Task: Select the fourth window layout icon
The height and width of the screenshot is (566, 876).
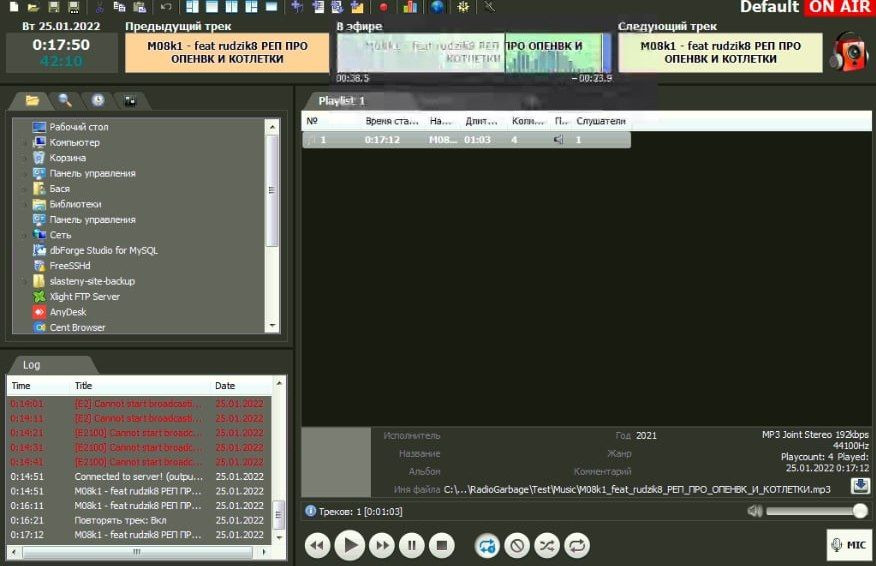Action: click(251, 7)
